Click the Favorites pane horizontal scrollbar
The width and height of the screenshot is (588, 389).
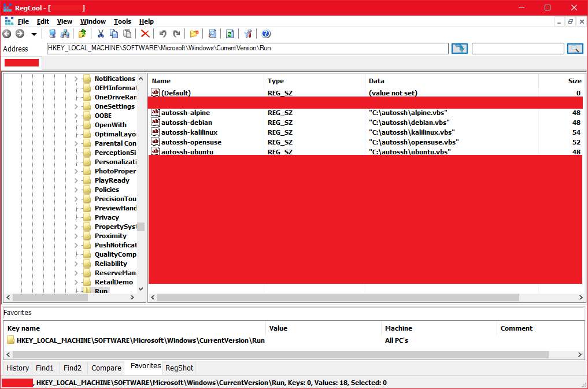coord(280,354)
